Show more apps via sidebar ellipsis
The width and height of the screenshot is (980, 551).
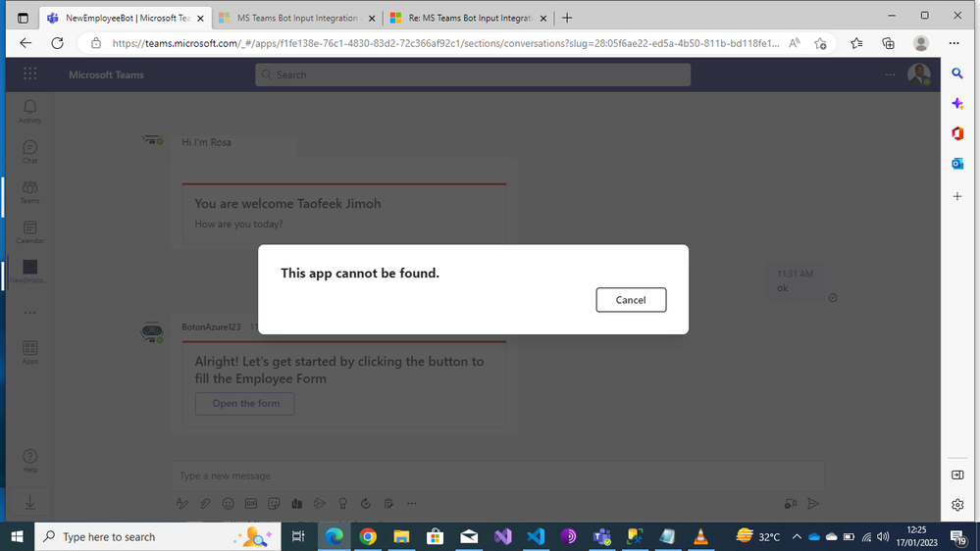[29, 313]
